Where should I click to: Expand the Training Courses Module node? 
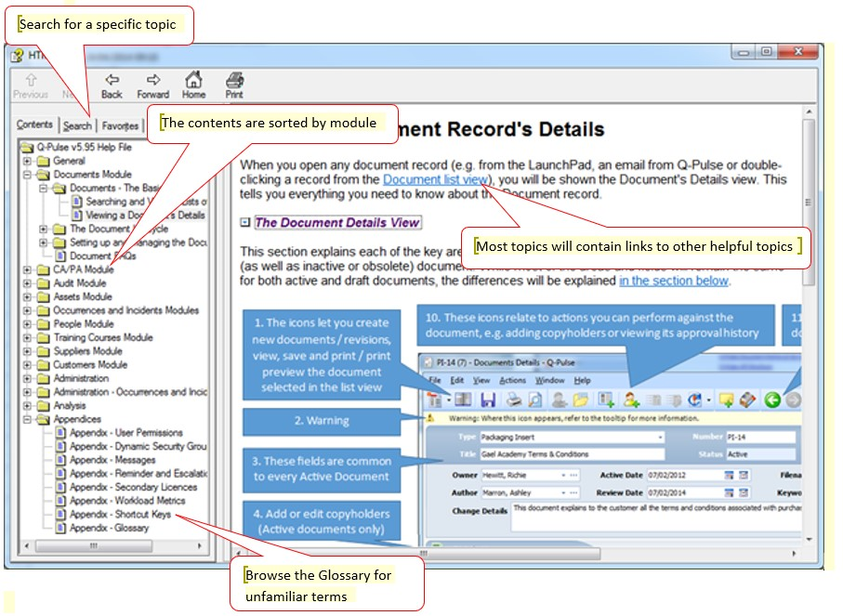coord(27,337)
